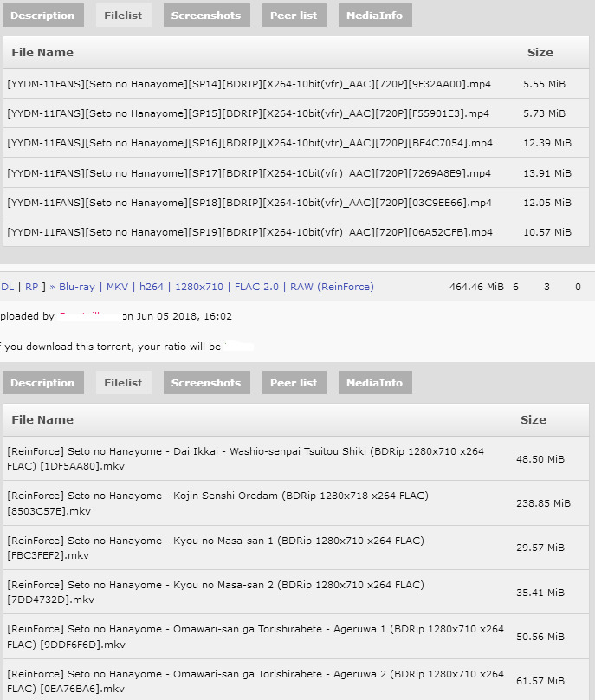Open Description tab for the YYDM-11FANS torrent
The width and height of the screenshot is (595, 700).
pyautogui.click(x=42, y=16)
